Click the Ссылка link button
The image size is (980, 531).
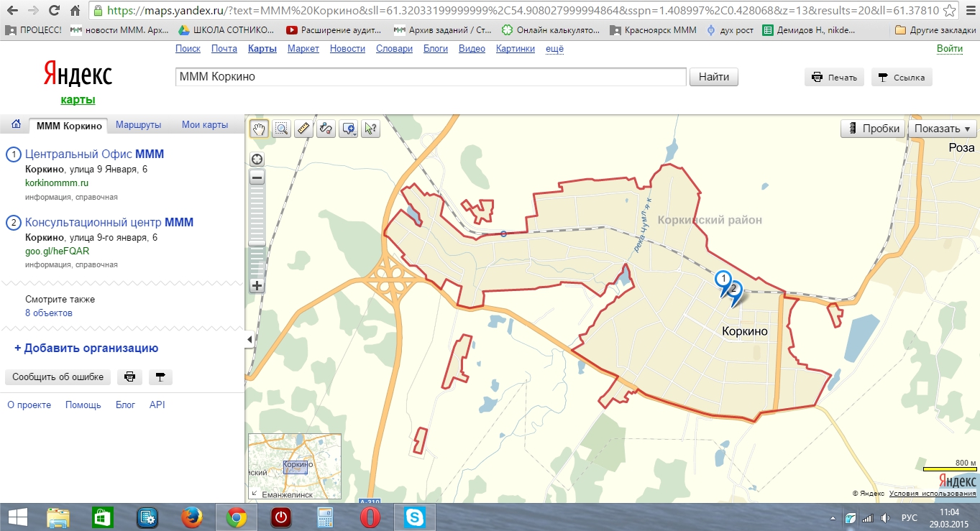[902, 78]
